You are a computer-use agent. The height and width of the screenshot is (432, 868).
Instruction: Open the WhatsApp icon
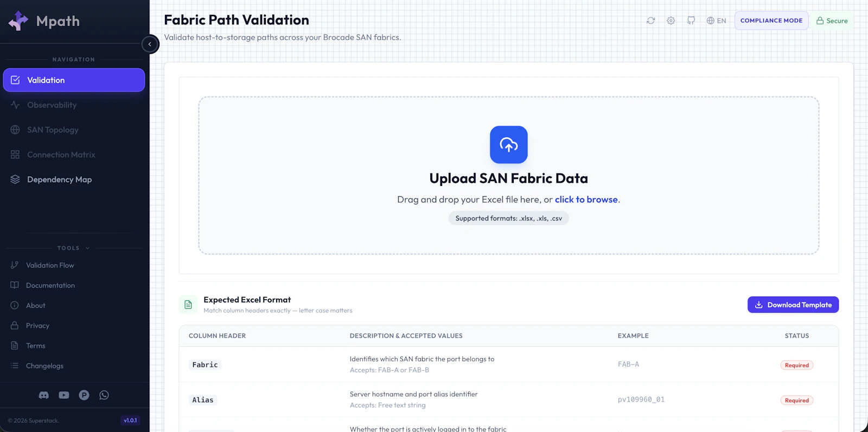[104, 395]
